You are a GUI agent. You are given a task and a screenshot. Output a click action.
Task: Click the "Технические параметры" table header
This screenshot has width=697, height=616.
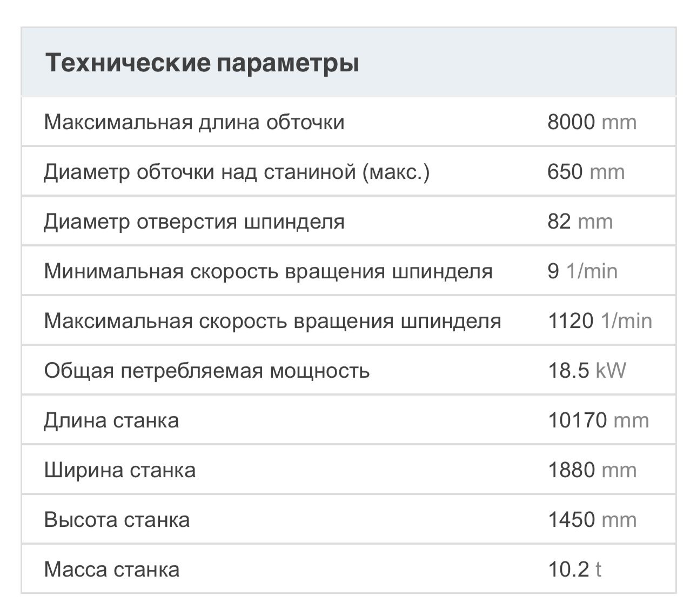[x=202, y=63]
